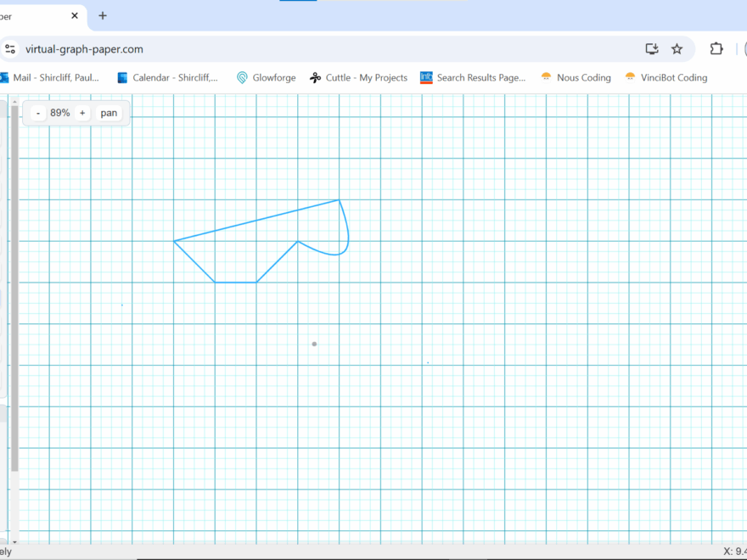
Task: Click the Mail – Shircliff envelope icon
Action: click(x=6, y=77)
